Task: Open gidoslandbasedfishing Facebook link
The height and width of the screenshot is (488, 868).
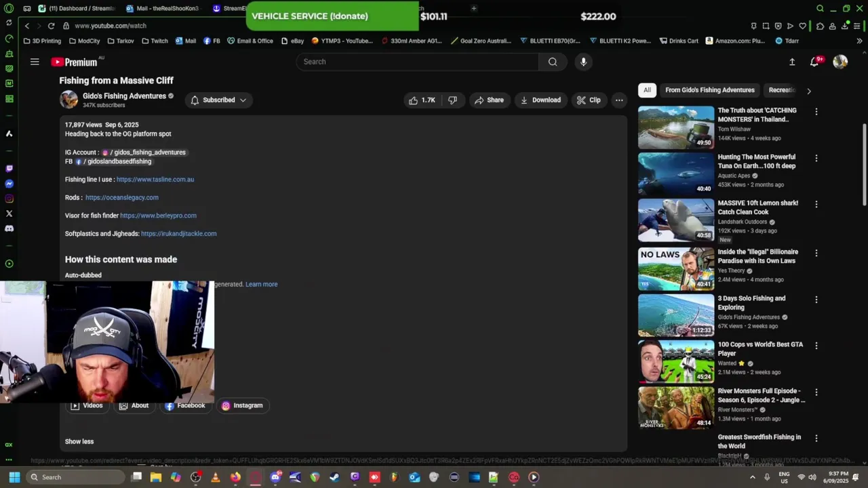Action: click(x=113, y=161)
